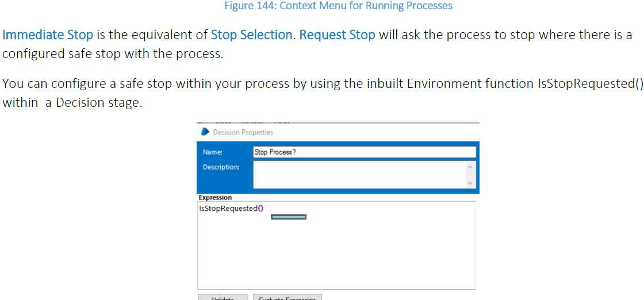644x300 pixels.
Task: Click the Stop Selection blue text
Action: point(251,34)
